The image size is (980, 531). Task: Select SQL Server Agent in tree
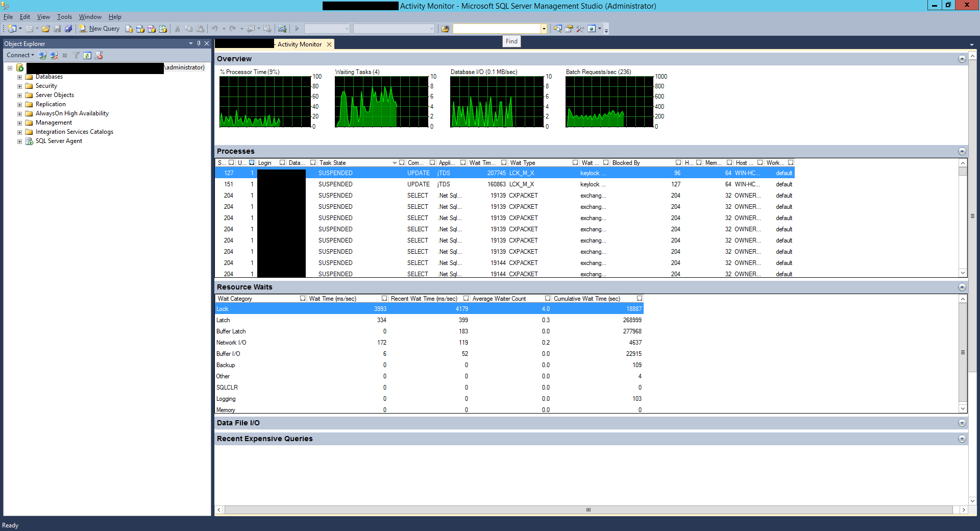click(x=59, y=141)
